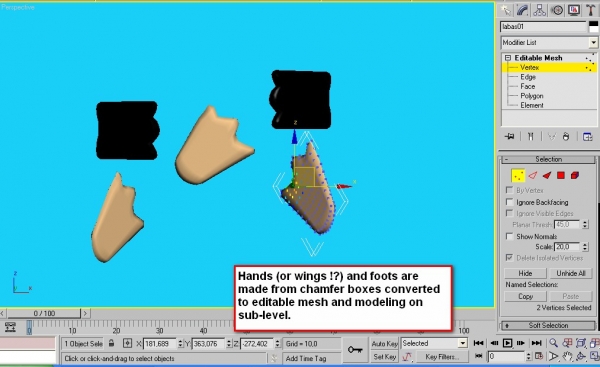The height and width of the screenshot is (367, 600).
Task: Click the Hide button
Action: pyautogui.click(x=525, y=273)
